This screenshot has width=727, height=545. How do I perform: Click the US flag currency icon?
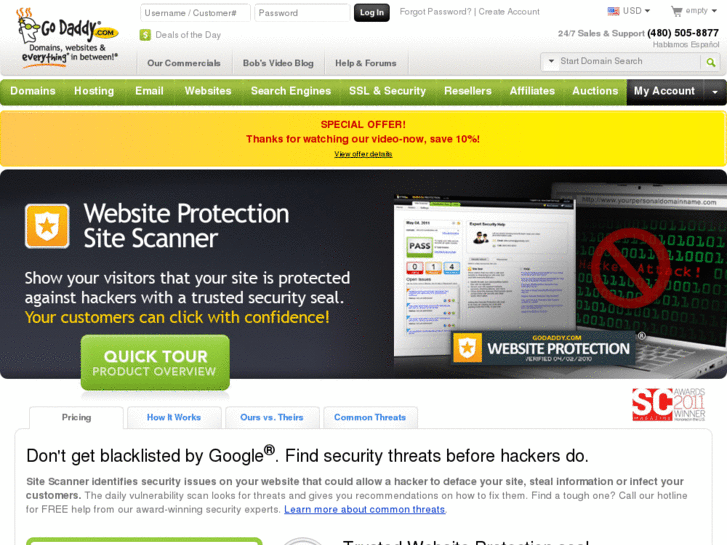coord(613,11)
